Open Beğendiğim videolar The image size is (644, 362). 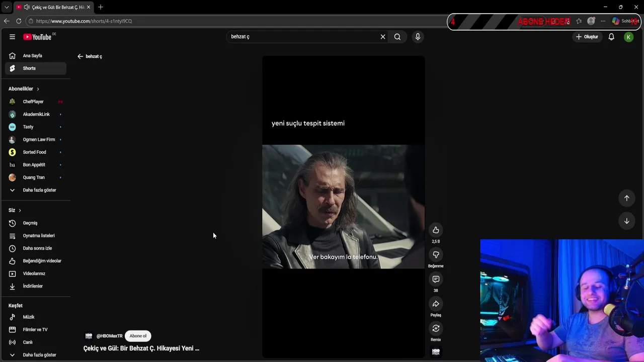[35, 260]
